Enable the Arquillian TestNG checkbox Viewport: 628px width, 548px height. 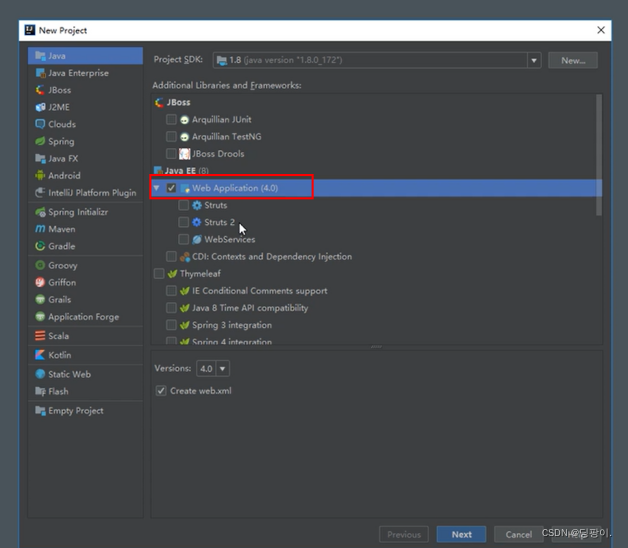[171, 137]
